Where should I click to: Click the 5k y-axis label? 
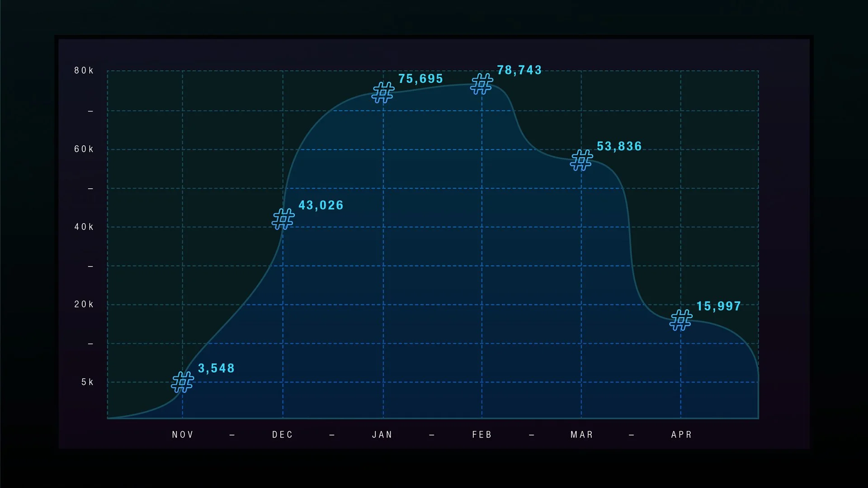point(88,382)
